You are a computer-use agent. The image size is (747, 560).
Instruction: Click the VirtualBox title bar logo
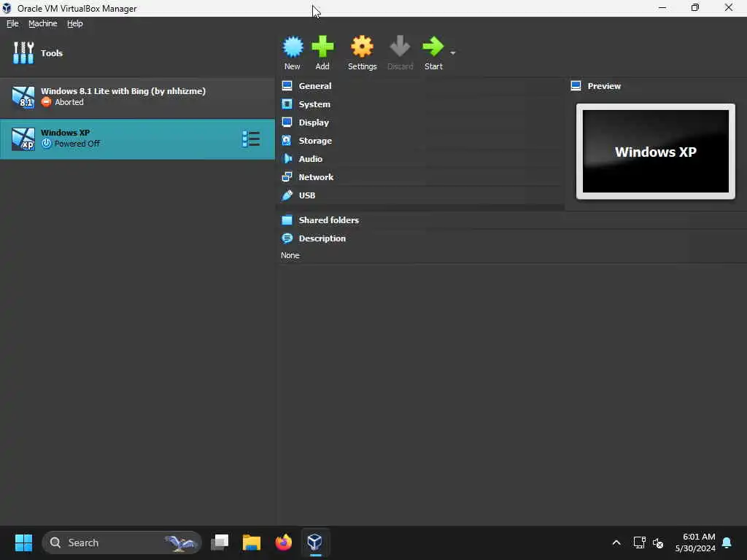pos(7,8)
